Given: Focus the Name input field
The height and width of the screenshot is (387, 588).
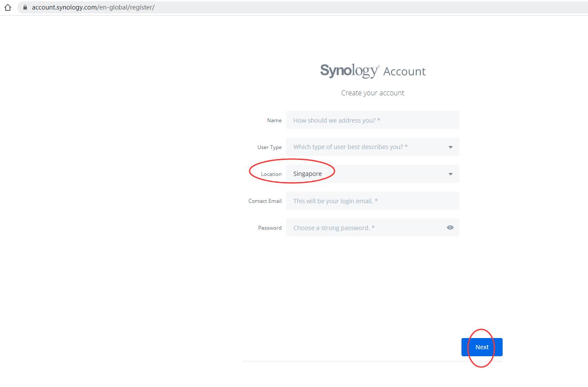Looking at the screenshot, I should click(372, 120).
